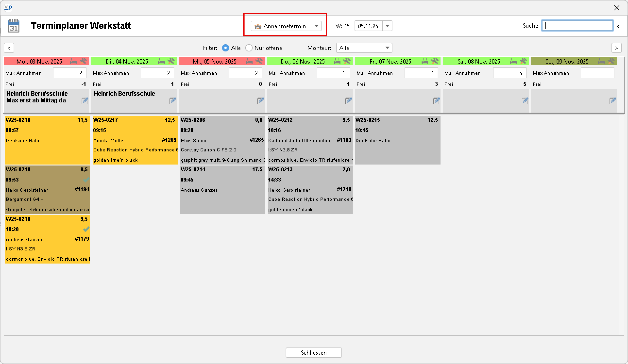The width and height of the screenshot is (628, 364).
Task: Expand the date picker next to 05.11.25
Action: point(387,26)
